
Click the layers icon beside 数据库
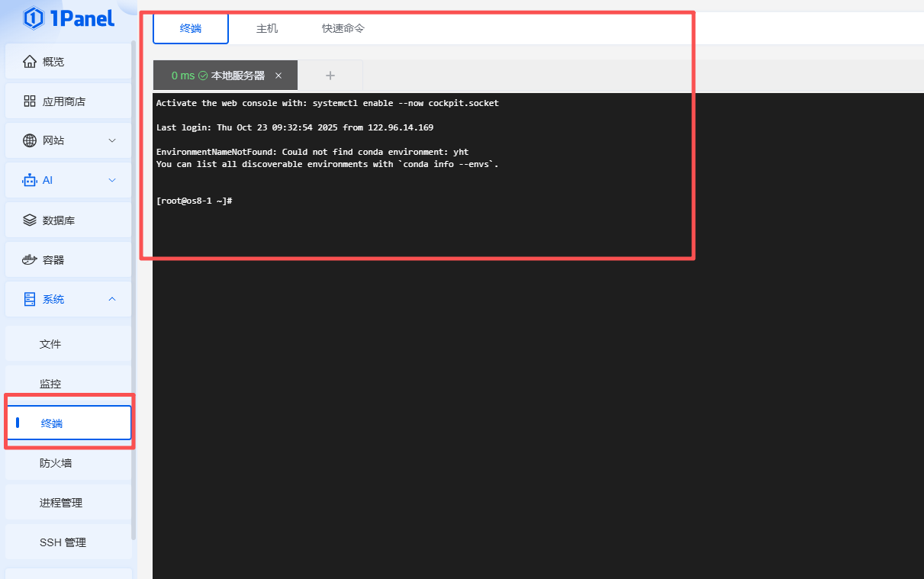point(30,220)
